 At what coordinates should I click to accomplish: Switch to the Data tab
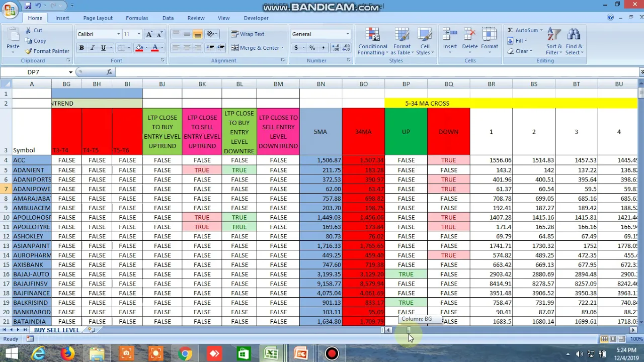[x=168, y=18]
